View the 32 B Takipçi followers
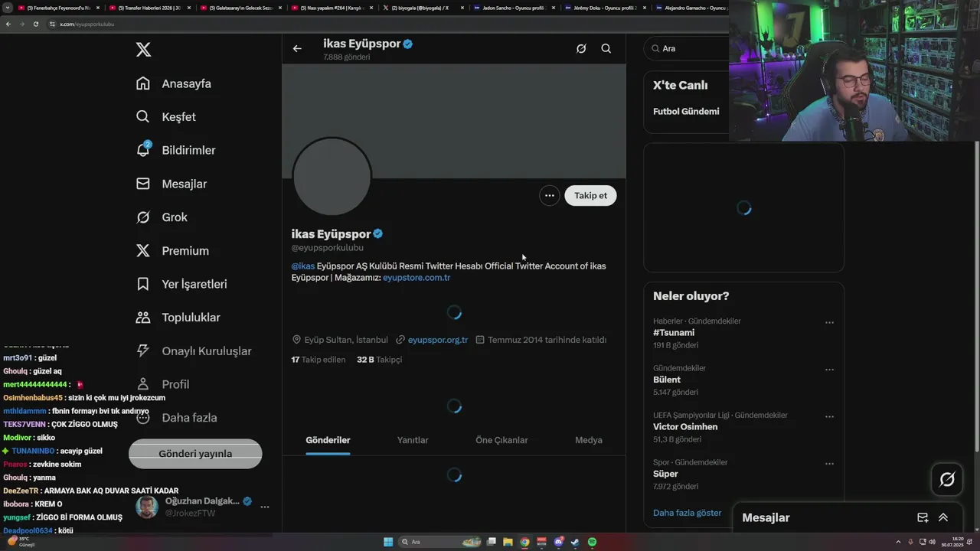 pyautogui.click(x=379, y=360)
